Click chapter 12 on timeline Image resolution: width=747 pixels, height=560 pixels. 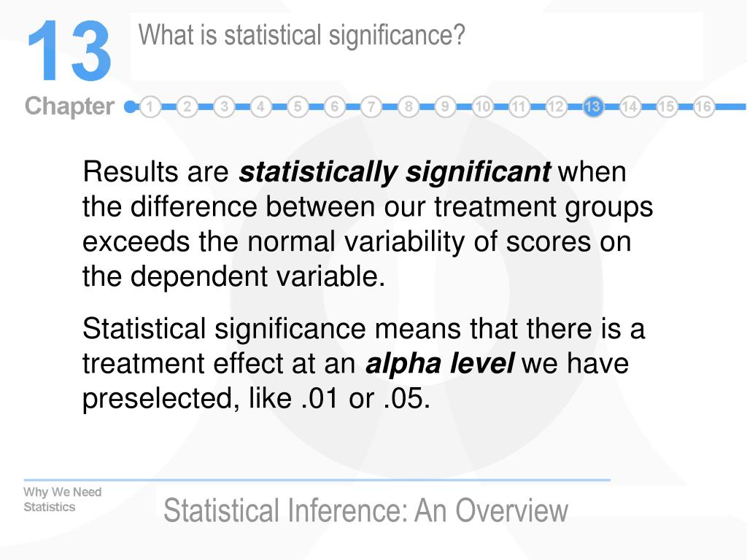(x=556, y=106)
